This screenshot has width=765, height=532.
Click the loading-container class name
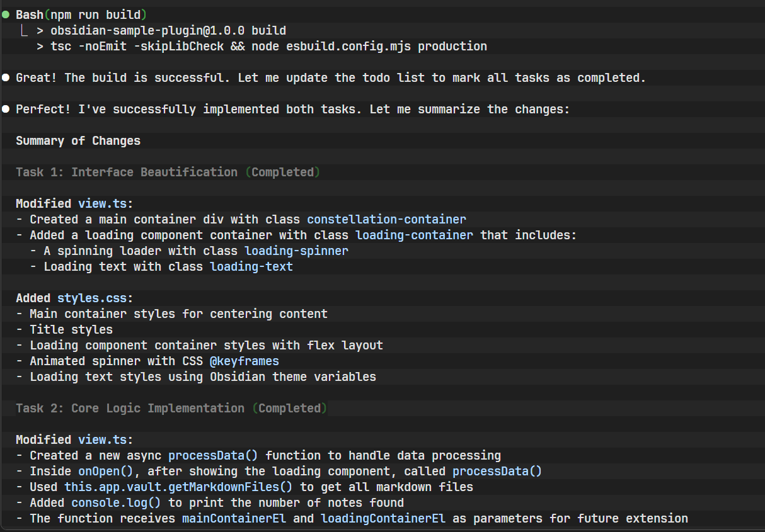point(414,235)
